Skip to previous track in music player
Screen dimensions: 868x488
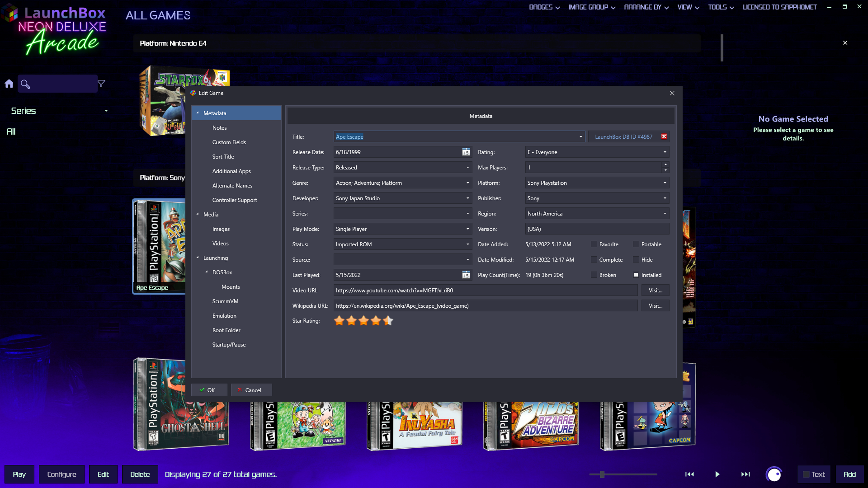pyautogui.click(x=689, y=474)
